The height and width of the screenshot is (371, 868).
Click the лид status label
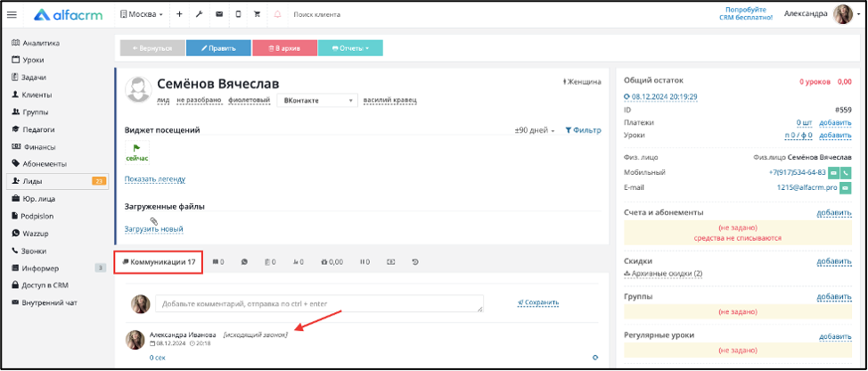pyautogui.click(x=163, y=101)
